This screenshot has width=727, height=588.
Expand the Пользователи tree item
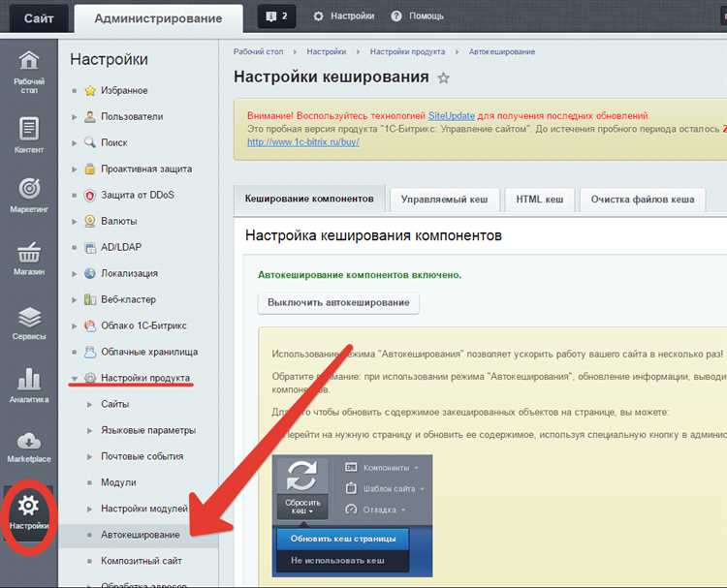tap(75, 117)
